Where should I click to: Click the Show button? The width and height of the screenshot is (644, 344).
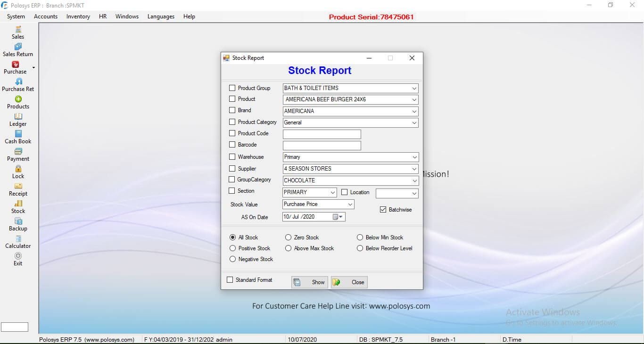coord(310,282)
